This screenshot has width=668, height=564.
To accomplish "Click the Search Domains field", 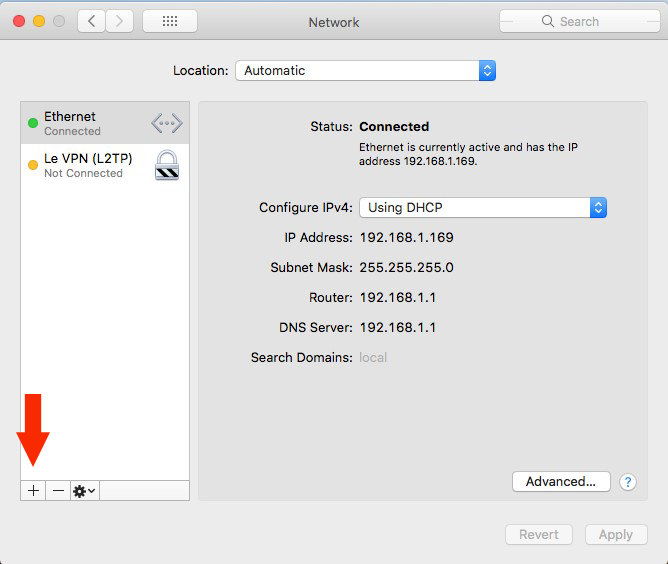I will pyautogui.click(x=480, y=358).
